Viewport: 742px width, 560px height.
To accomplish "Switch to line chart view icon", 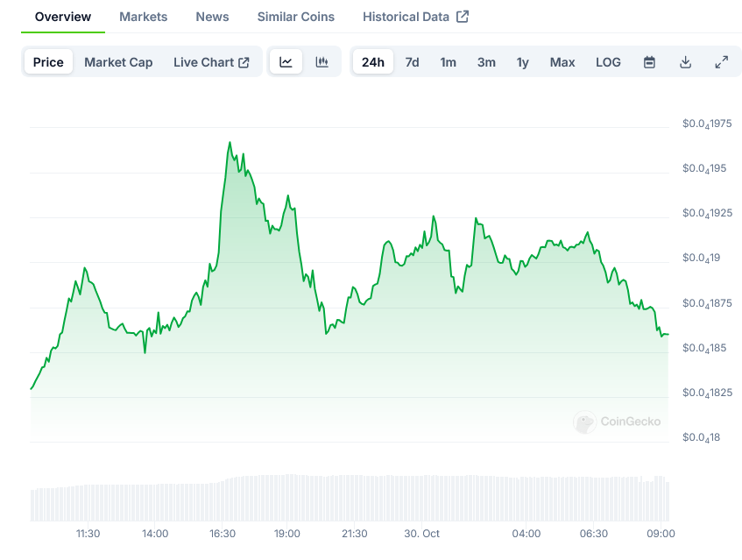I will tap(286, 62).
